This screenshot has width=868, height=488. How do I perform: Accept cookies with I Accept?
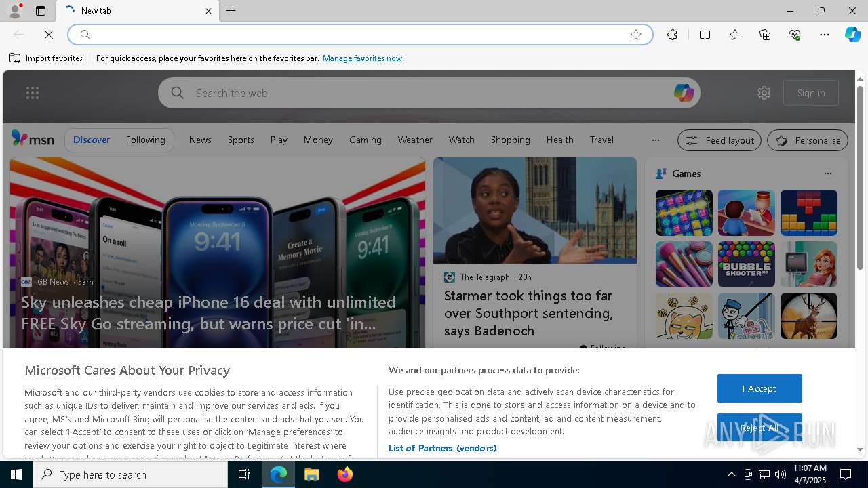(759, 388)
